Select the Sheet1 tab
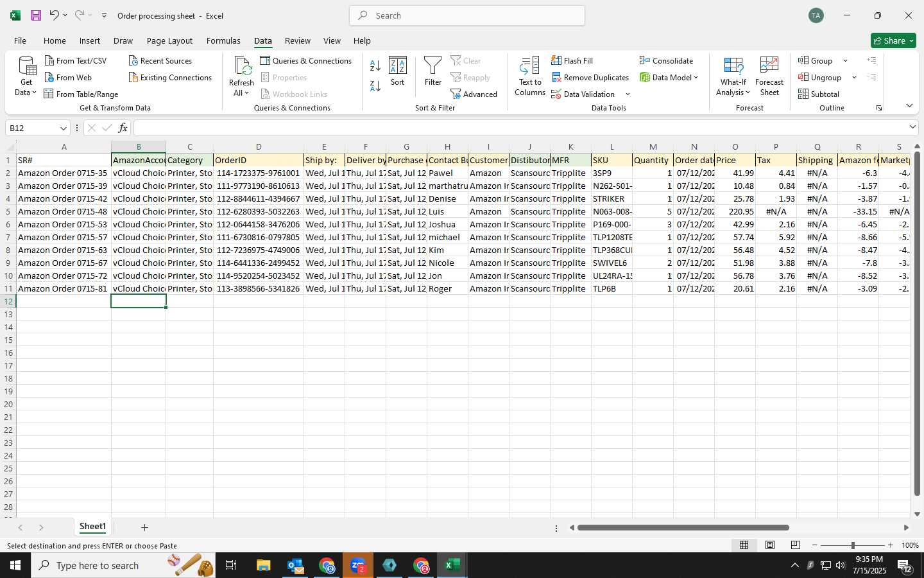This screenshot has width=924, height=578. pos(92,527)
